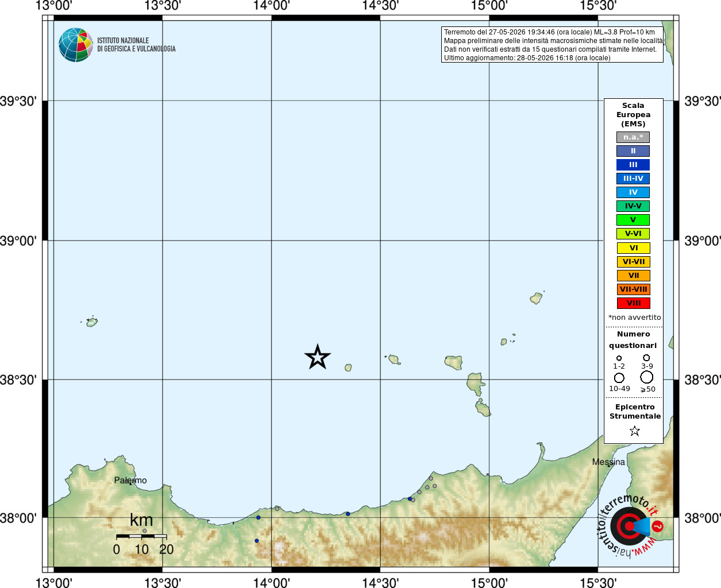Click the orange VII-VIII intensity swatch

pyautogui.click(x=633, y=289)
